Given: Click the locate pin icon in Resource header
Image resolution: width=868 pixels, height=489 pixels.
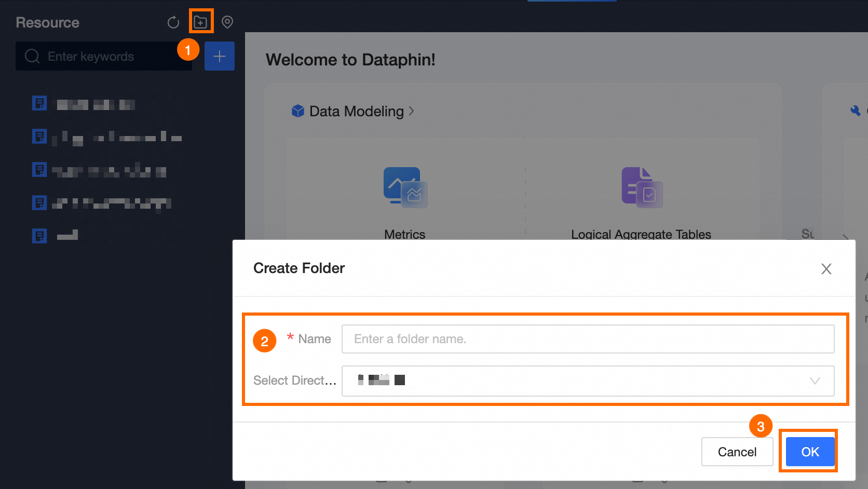Looking at the screenshot, I should coord(227,22).
